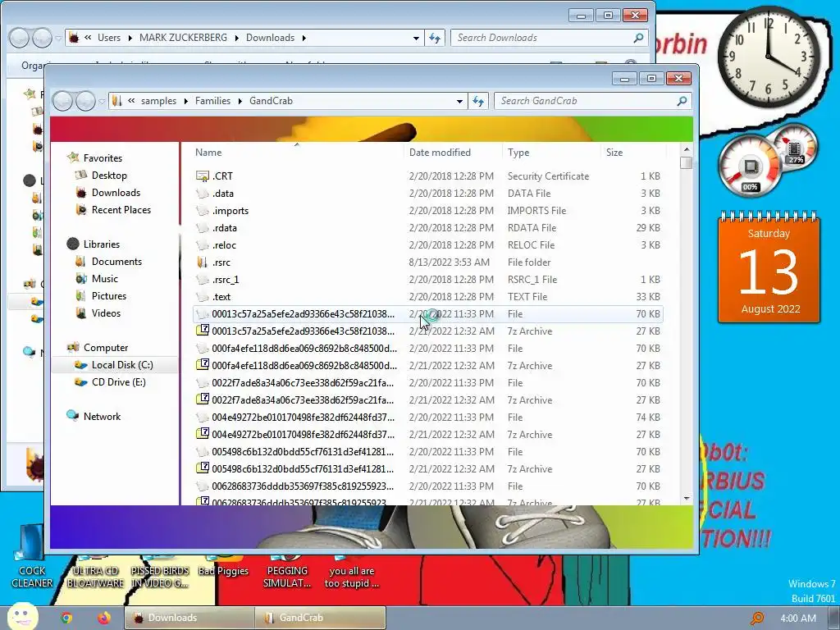Open Recent Places in sidebar

coord(121,209)
